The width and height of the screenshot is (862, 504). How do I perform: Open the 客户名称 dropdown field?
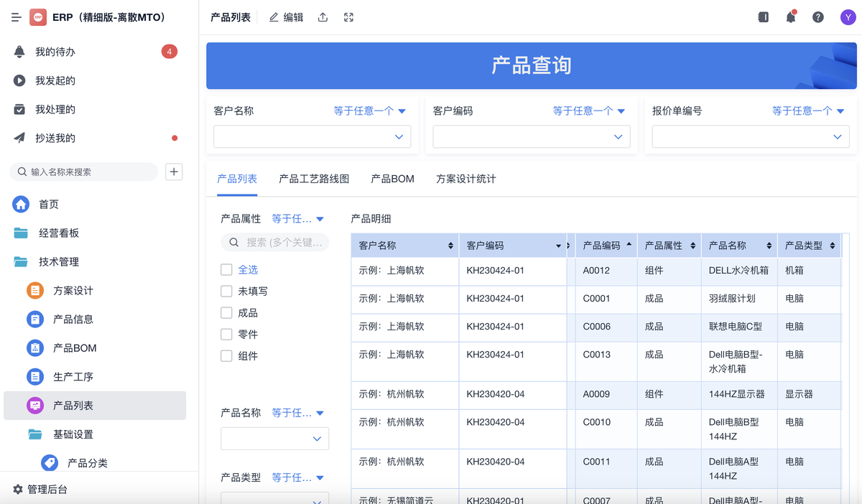click(x=312, y=136)
